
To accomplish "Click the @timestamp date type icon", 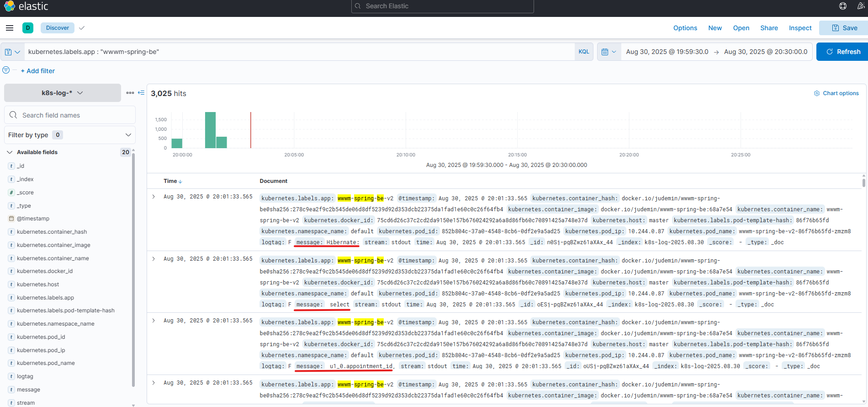I will [11, 219].
